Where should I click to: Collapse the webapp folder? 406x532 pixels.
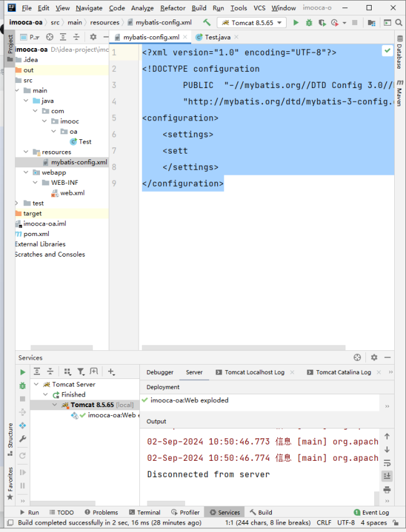[x=26, y=172]
